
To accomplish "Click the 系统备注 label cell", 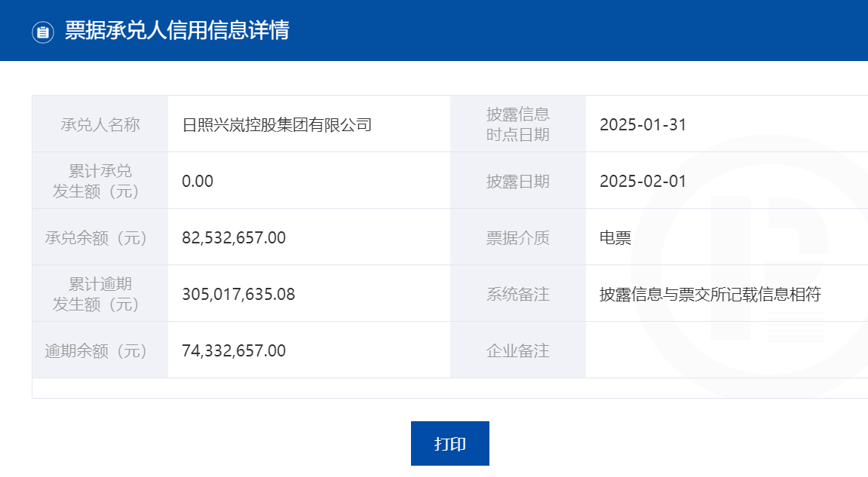I will [x=517, y=294].
